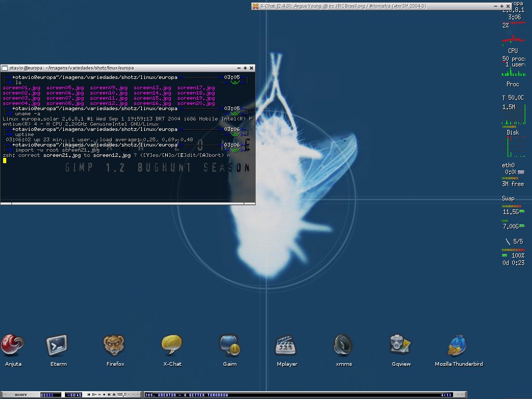Click the SONY label on XMMS bar
532x399 pixels.
pos(21,395)
